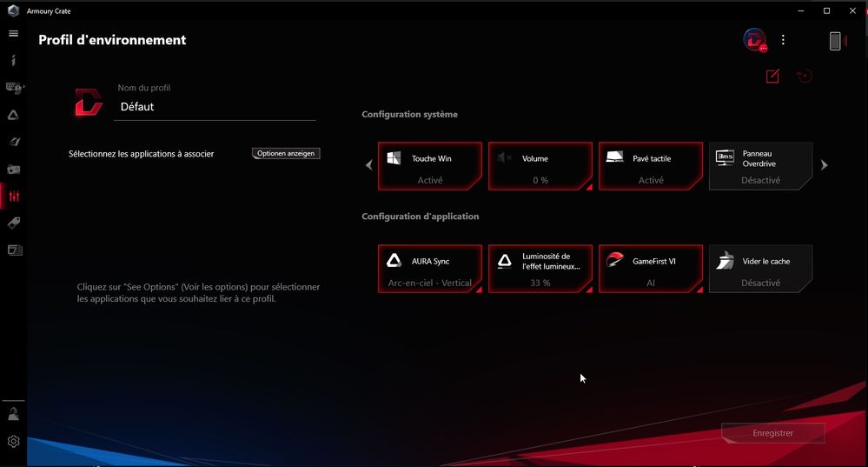Open the GameFirst VI mode tile

(651, 269)
